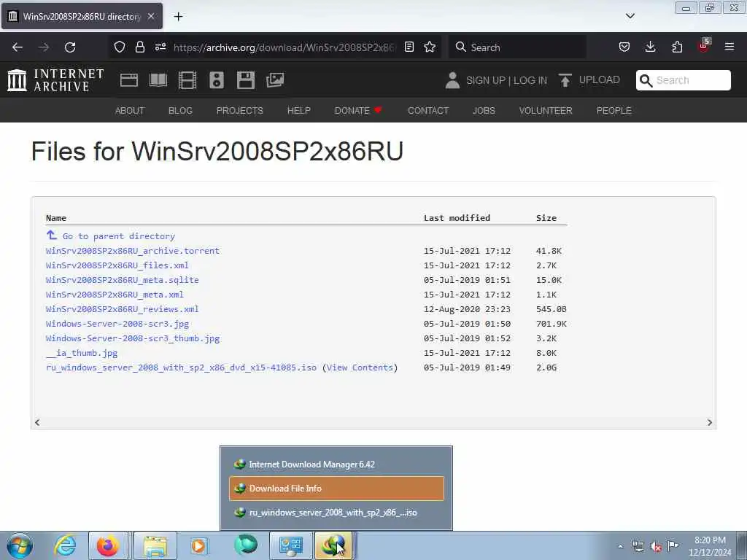This screenshot has width=747, height=560.
Task: Open the Pocket save icon
Action: pos(624,47)
